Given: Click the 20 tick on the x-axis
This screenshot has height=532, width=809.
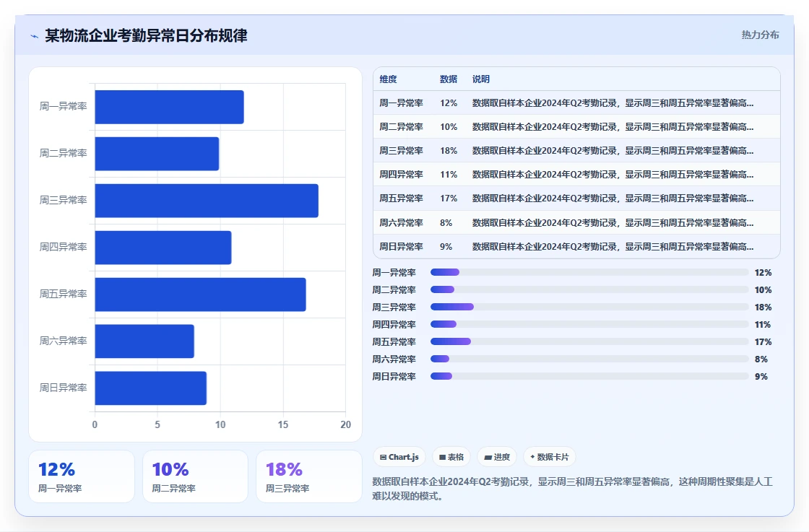Looking at the screenshot, I should tap(346, 424).
